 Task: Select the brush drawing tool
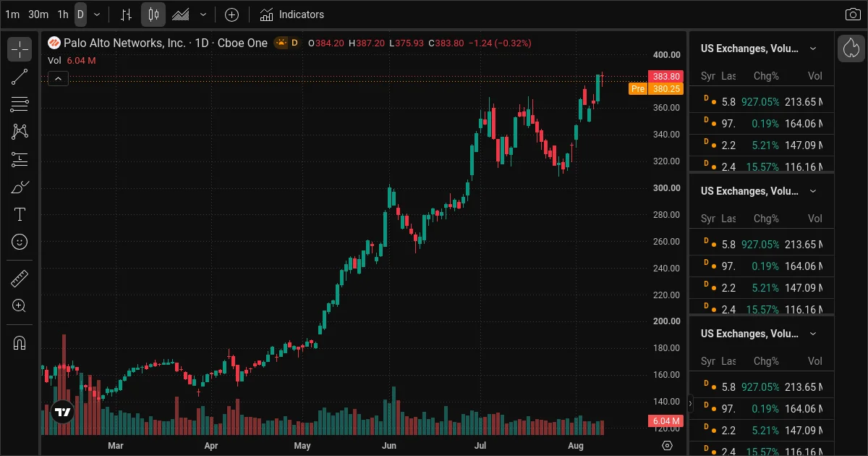pyautogui.click(x=20, y=187)
